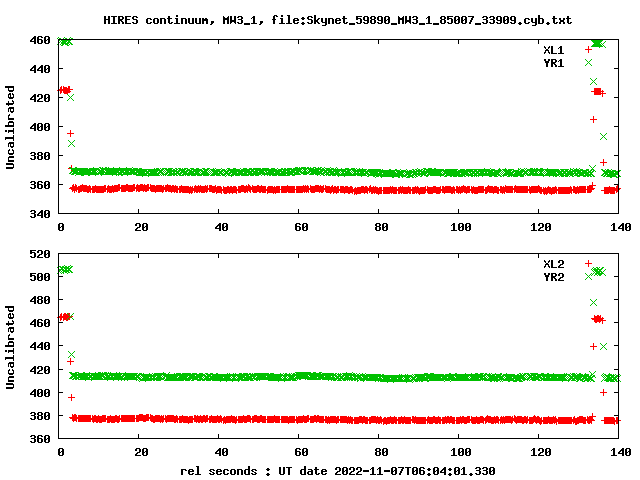Click x-axis tick 60 under XL1/YR1 plot
Screen dimensions: 640x480
click(301, 227)
